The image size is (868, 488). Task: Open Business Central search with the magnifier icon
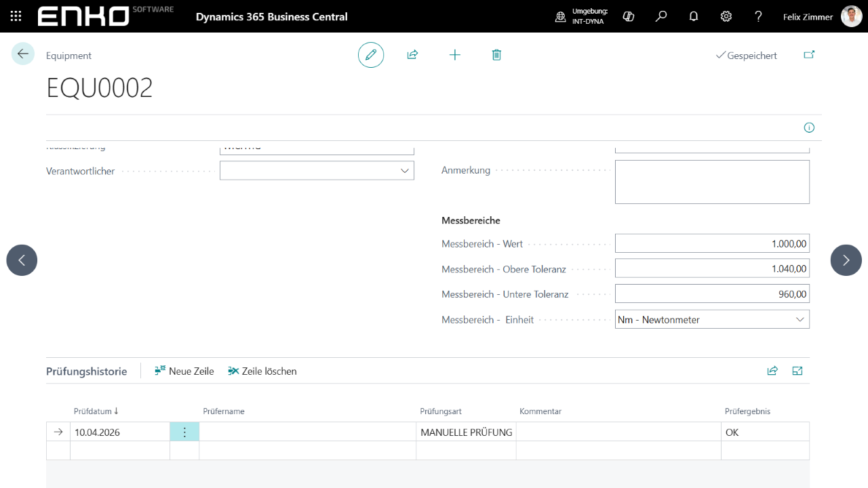661,16
